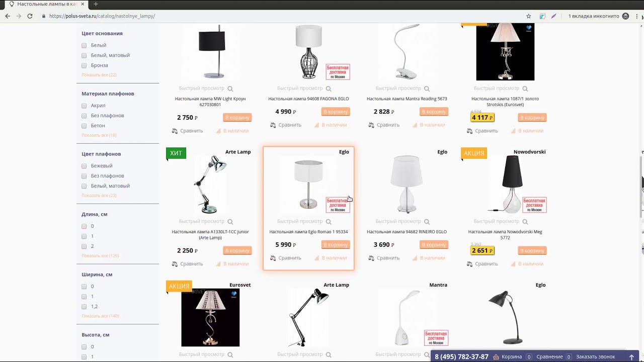644x362 pixels.
Task: Switch to the Настольные лампы browser tab
Action: (45, 4)
